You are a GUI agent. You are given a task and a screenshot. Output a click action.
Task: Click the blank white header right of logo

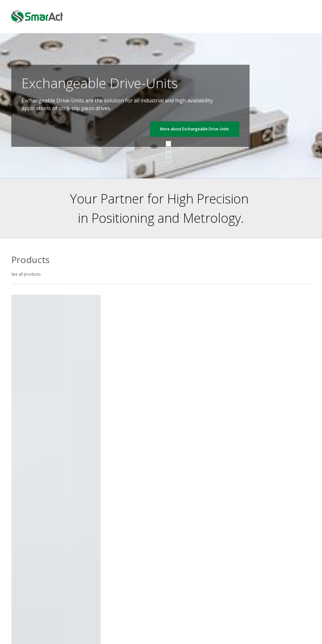coord(193,17)
